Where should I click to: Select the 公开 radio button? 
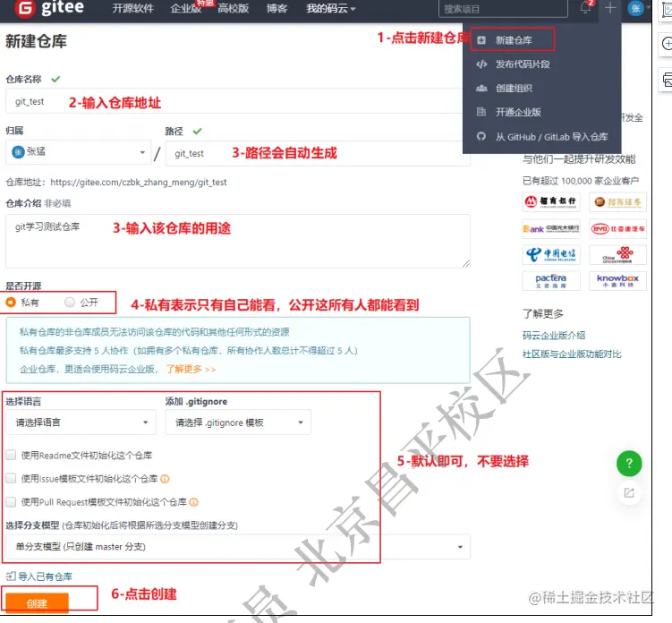(x=70, y=303)
